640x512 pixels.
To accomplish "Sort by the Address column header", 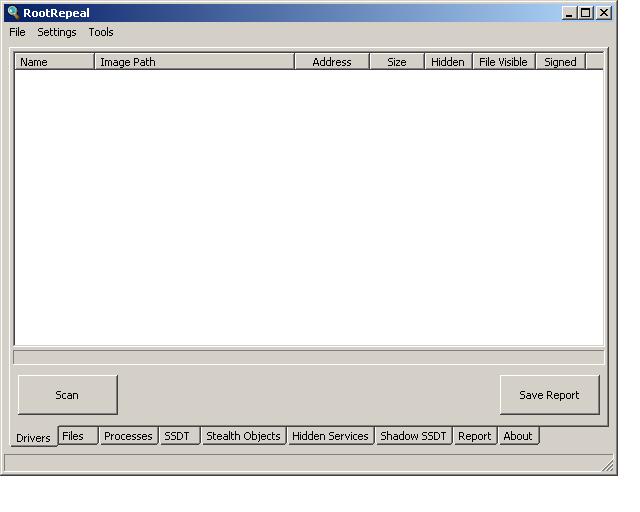I will [x=332, y=62].
